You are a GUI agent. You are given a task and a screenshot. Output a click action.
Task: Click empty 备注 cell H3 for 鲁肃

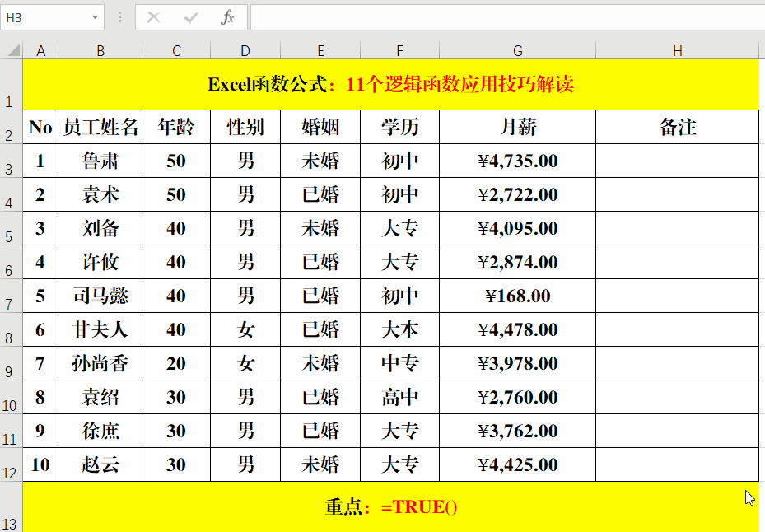click(677, 161)
